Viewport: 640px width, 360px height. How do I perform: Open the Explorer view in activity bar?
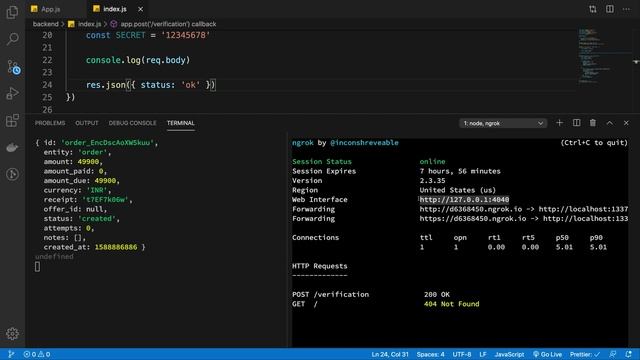(12, 12)
